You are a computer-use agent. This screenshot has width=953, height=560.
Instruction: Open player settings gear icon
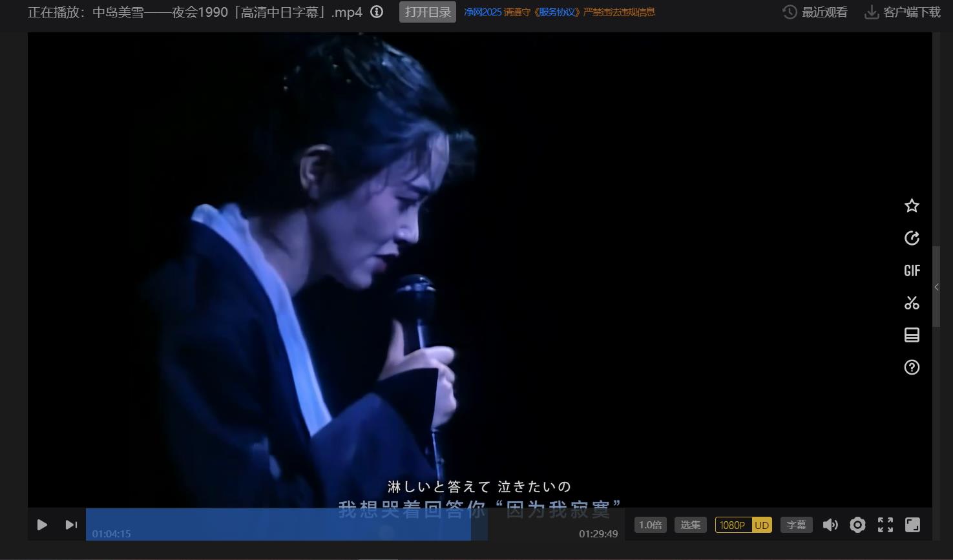click(857, 525)
